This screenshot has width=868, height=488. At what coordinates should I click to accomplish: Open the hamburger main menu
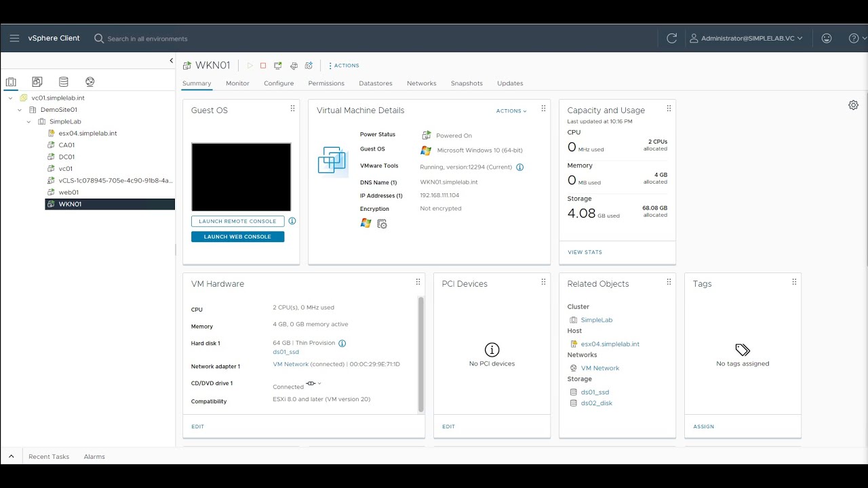[14, 38]
